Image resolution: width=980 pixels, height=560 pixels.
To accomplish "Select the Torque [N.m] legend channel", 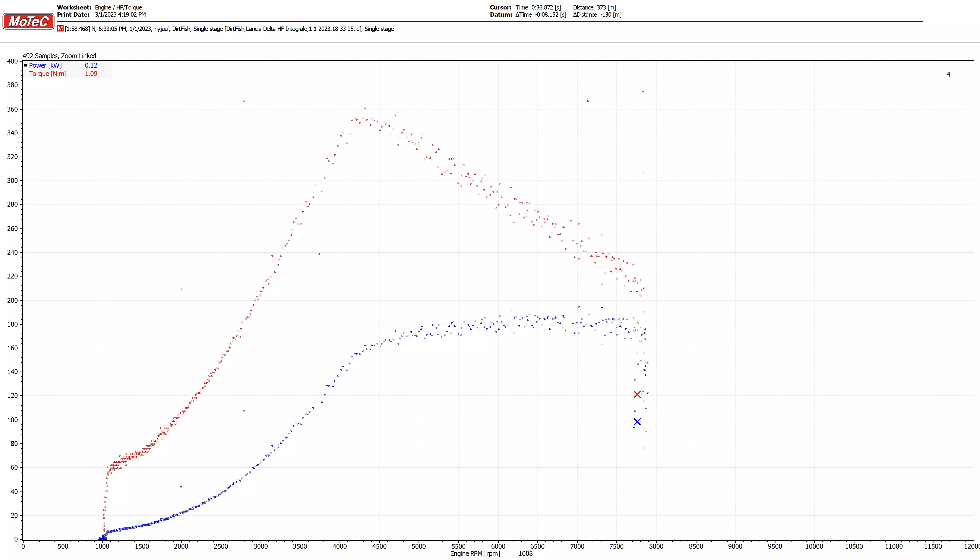I will click(48, 74).
